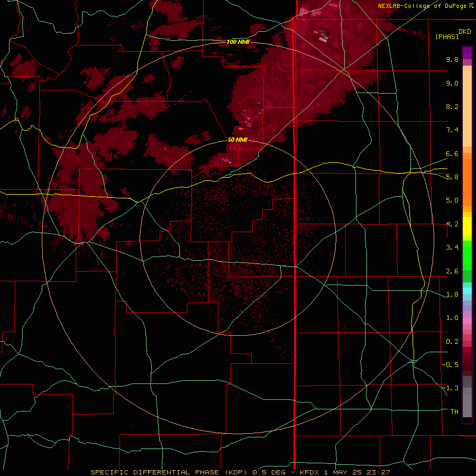Click the TH threshold label
The height and width of the screenshot is (476, 476).
[x=454, y=412]
